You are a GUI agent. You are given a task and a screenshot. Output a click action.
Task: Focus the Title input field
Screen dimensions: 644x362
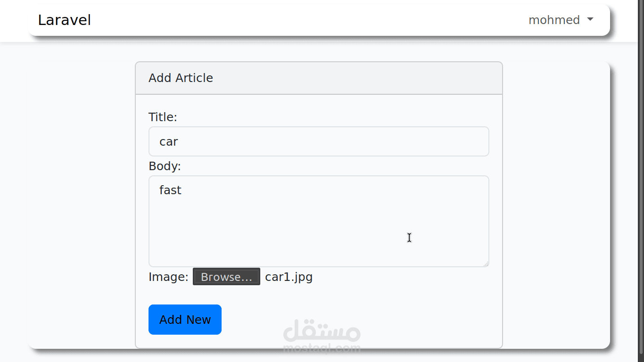pos(319,141)
